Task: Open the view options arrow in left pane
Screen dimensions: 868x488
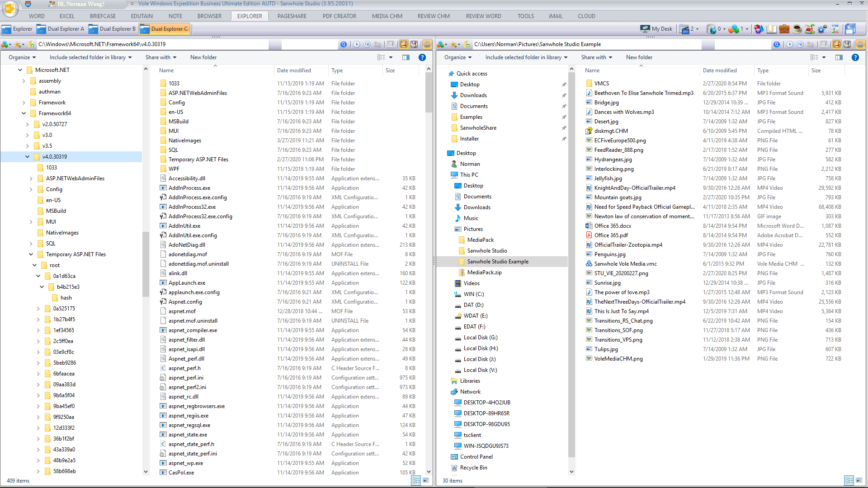Action: click(x=391, y=57)
